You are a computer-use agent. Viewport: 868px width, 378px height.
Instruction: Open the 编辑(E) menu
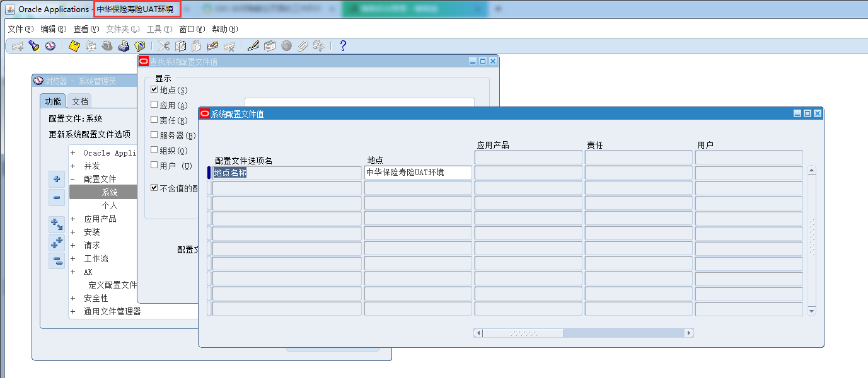(x=53, y=29)
